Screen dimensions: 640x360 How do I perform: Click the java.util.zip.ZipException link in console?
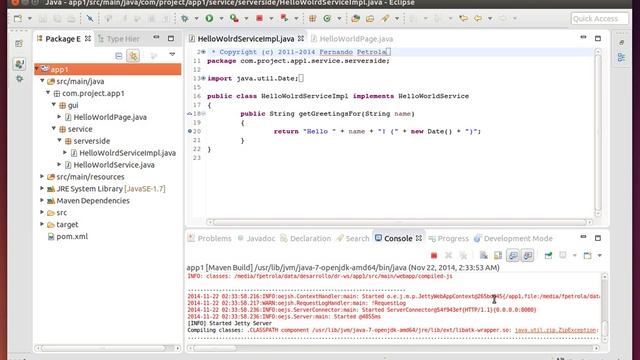(555, 330)
